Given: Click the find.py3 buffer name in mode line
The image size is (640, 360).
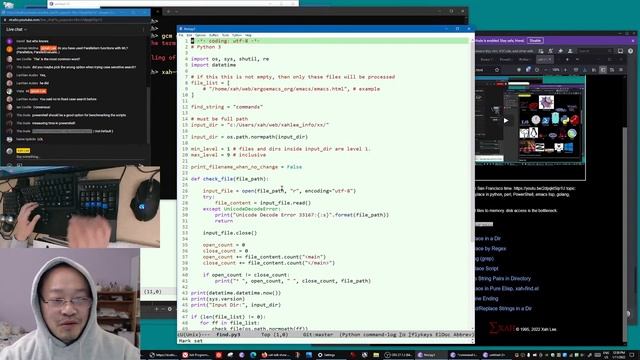Looking at the screenshot, I should pos(228,335).
